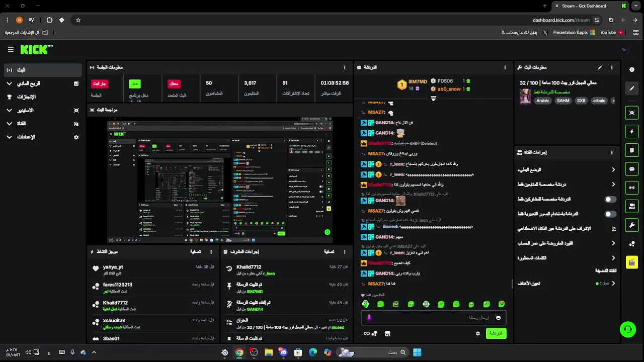Toggle subscribers-only chat switch
The image size is (644, 362).
pyautogui.click(x=610, y=200)
